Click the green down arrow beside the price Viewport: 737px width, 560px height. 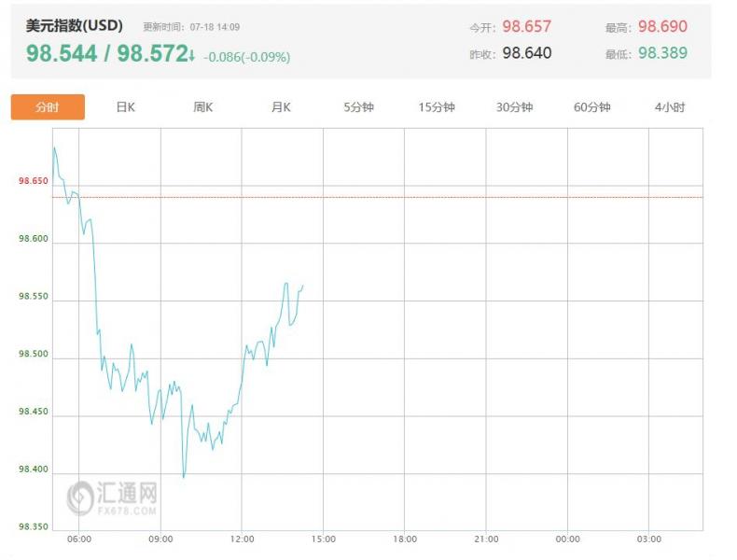point(192,56)
